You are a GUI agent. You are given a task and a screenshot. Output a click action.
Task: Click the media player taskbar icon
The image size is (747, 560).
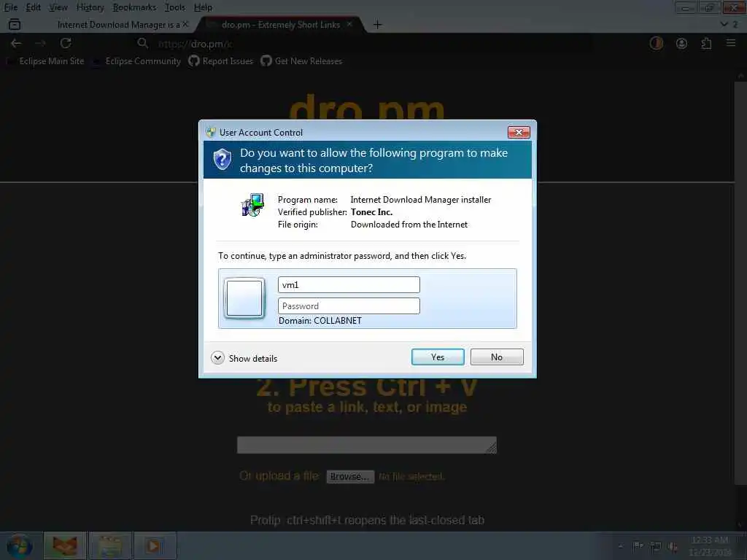155,545
